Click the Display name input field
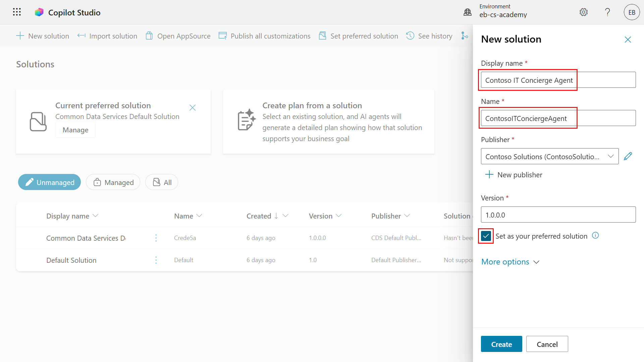644x362 pixels. pos(558,80)
